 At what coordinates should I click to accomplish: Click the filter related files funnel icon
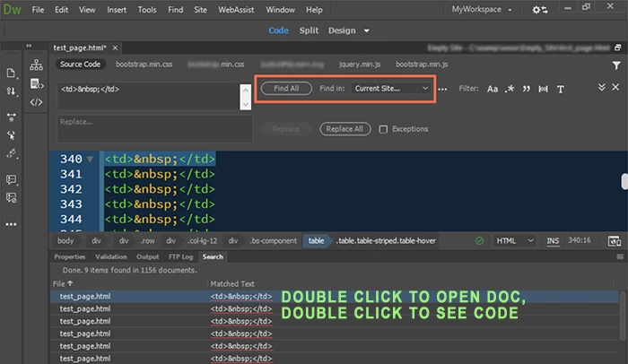(616, 65)
